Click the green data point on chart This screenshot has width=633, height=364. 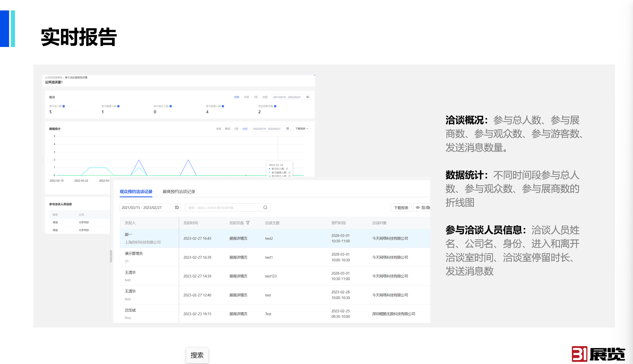tap(246, 175)
